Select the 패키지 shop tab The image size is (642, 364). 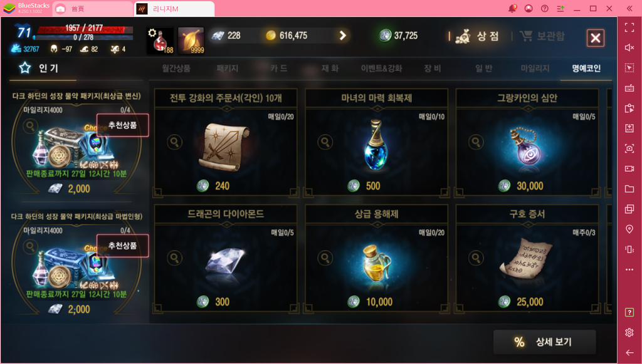click(227, 68)
